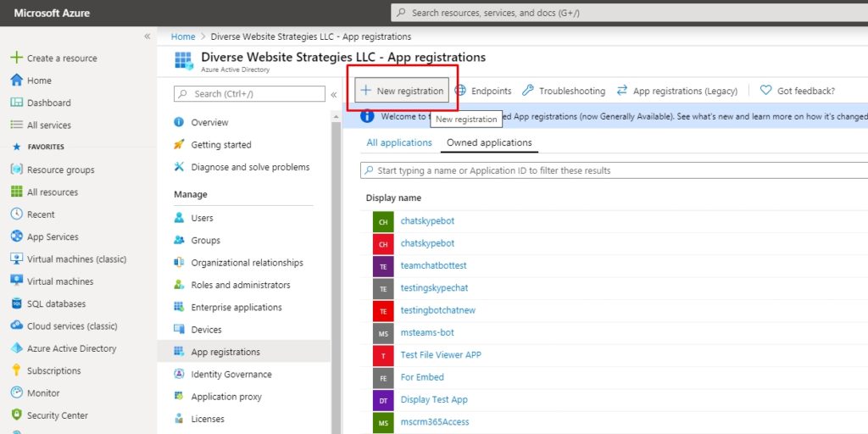Open the Display Test App link
The image size is (868, 434).
(434, 399)
